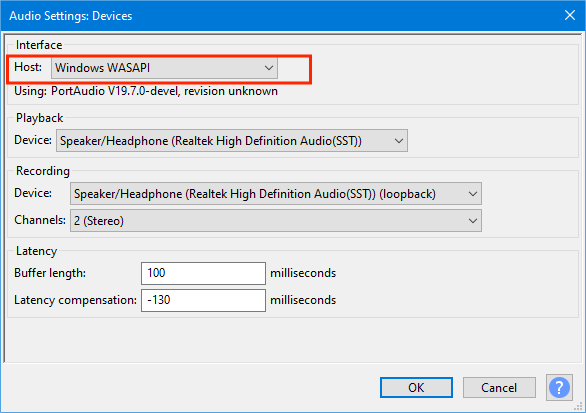Click the Interface group heading
This screenshot has width=586, height=413.
pos(39,45)
